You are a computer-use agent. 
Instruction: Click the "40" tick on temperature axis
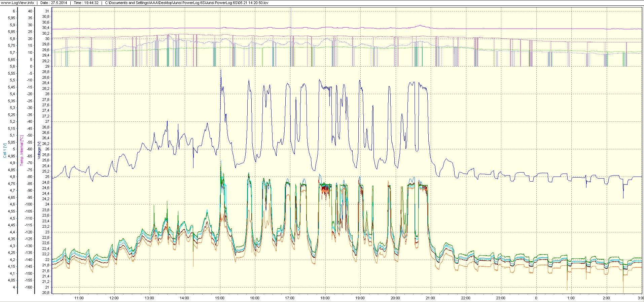pos(30,11)
